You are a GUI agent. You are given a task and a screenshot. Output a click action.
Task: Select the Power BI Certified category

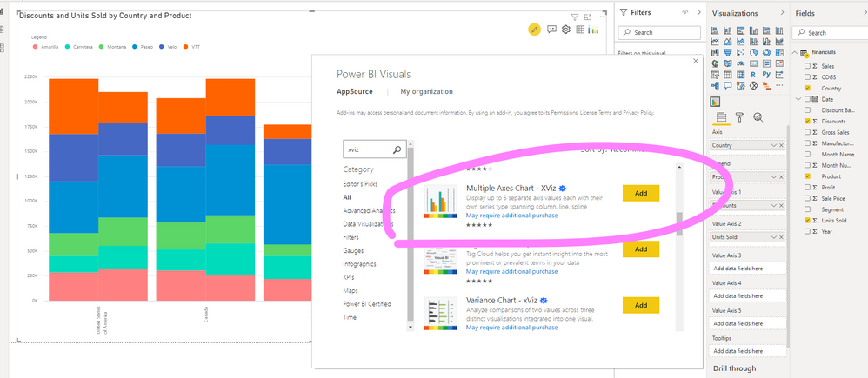point(366,304)
